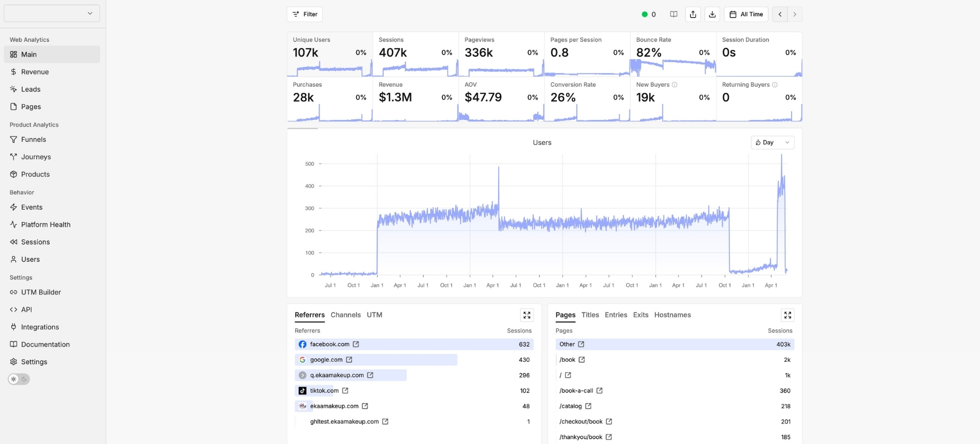Open the All Time date range picker

coord(746,14)
